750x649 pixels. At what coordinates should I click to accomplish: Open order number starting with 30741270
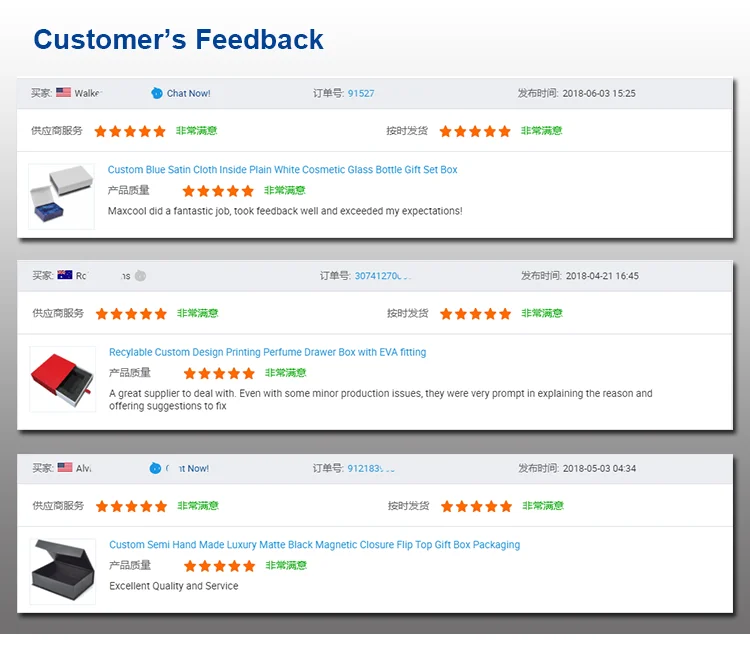click(382, 276)
